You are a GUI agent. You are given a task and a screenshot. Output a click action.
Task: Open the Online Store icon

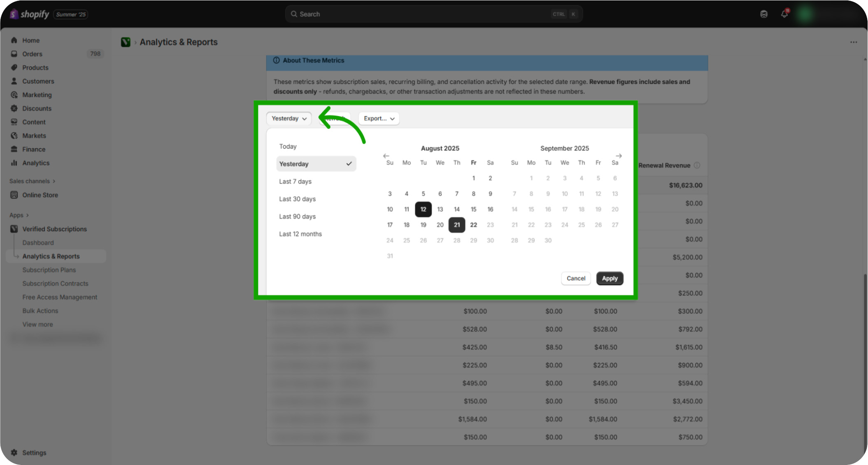[14, 195]
